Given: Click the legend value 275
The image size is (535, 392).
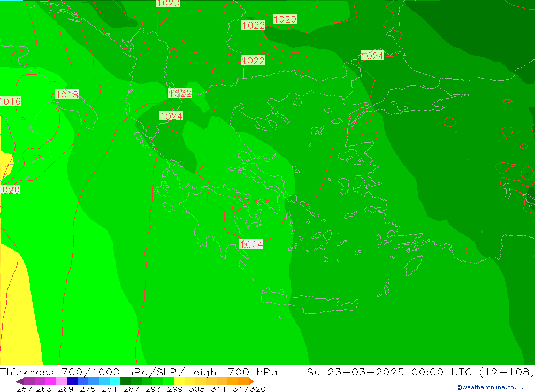Looking at the screenshot, I should 87,389.
